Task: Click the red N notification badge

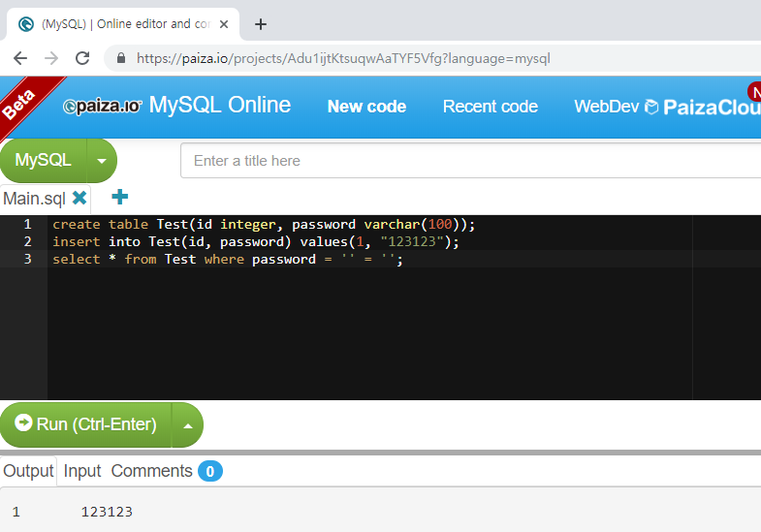Action: 754,92
